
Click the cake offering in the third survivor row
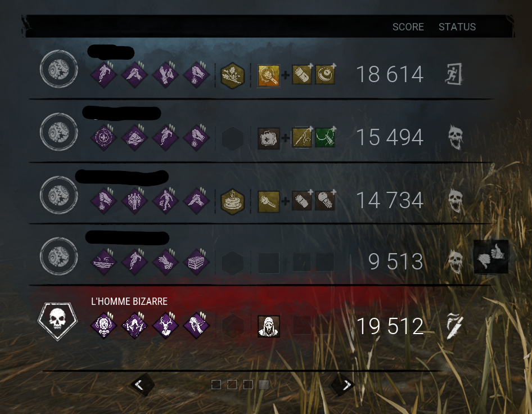point(232,201)
